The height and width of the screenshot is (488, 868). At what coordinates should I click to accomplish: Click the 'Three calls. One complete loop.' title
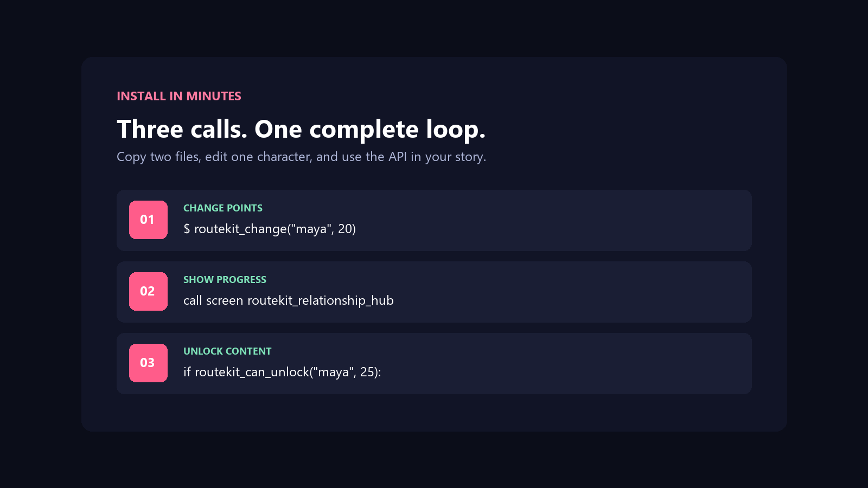click(301, 129)
